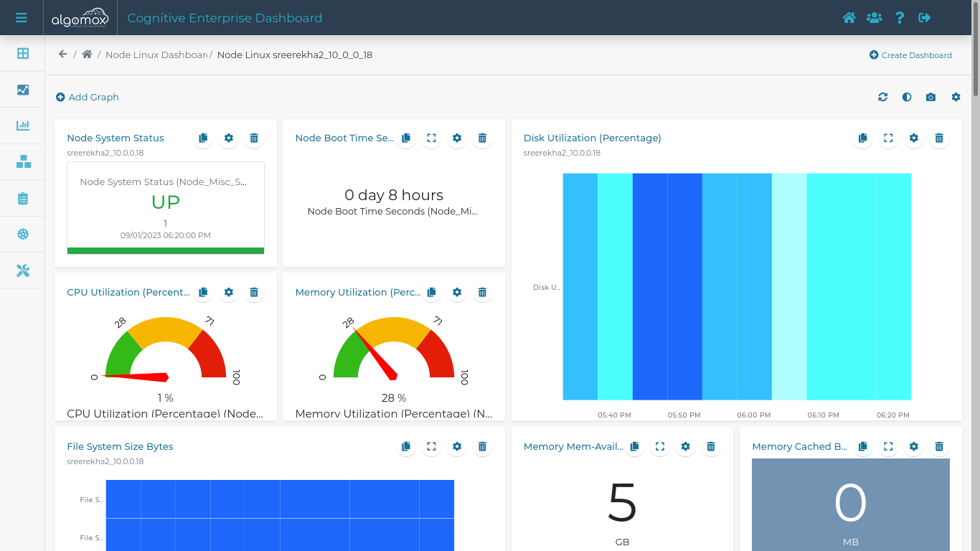Expand Disk Utilization graph to fullscreen
This screenshot has width=980, height=551.
pyautogui.click(x=888, y=138)
